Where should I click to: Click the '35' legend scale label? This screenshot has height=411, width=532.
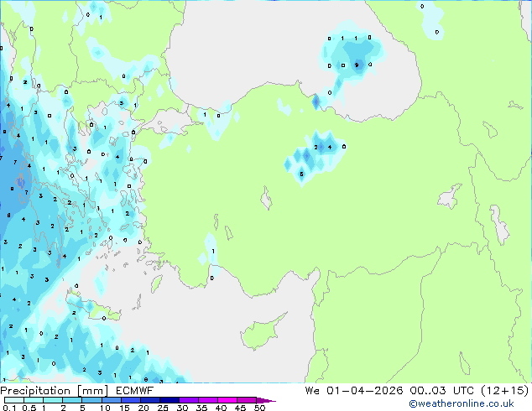(x=201, y=408)
